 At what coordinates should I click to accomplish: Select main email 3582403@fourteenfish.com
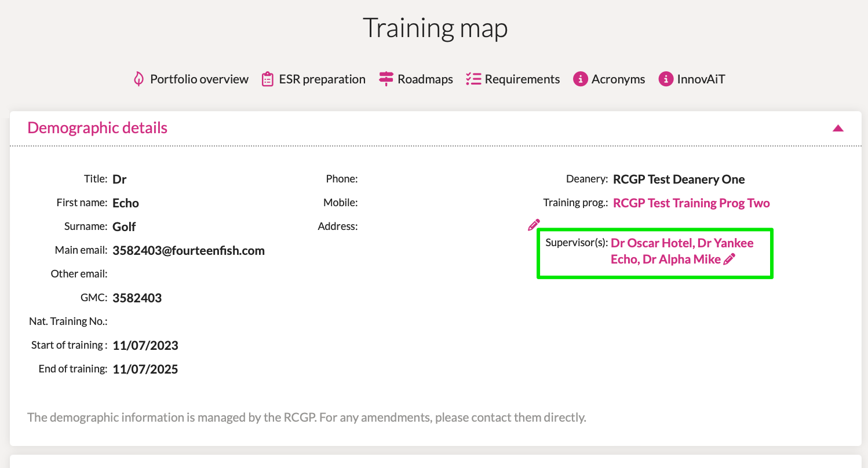pos(188,251)
